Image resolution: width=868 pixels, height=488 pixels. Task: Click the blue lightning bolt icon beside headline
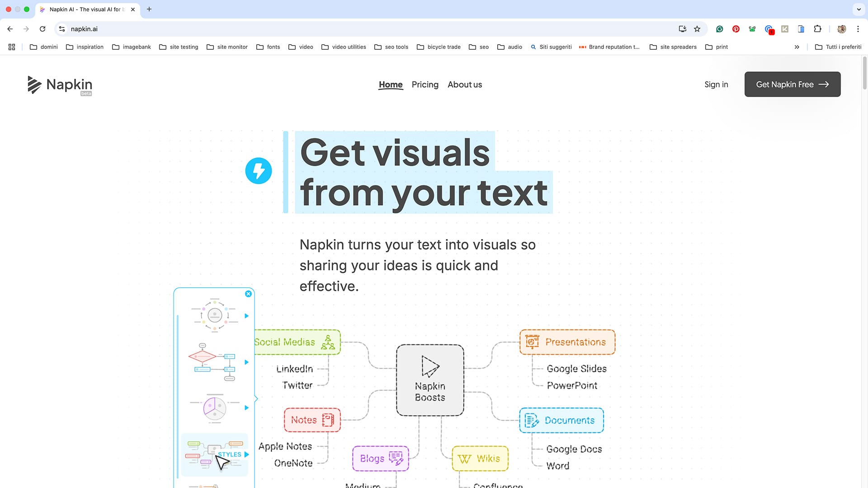pyautogui.click(x=259, y=171)
